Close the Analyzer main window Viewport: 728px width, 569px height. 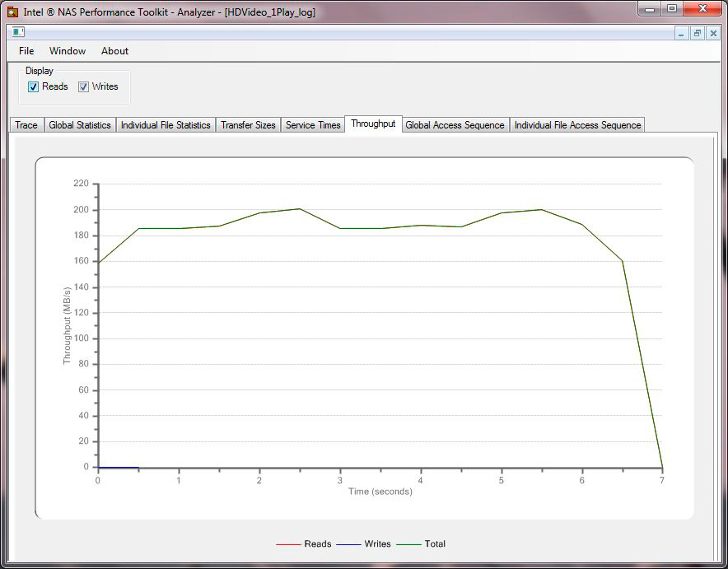coord(703,9)
